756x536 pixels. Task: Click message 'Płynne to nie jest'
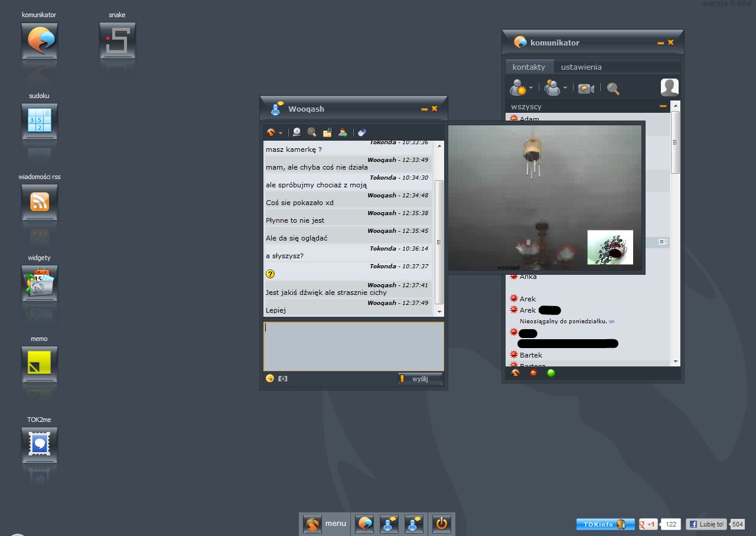[295, 220]
